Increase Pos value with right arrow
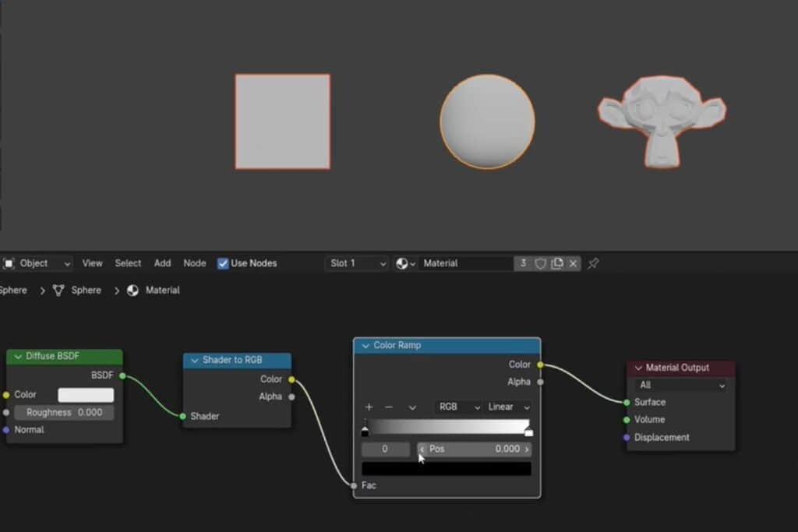 527,449
